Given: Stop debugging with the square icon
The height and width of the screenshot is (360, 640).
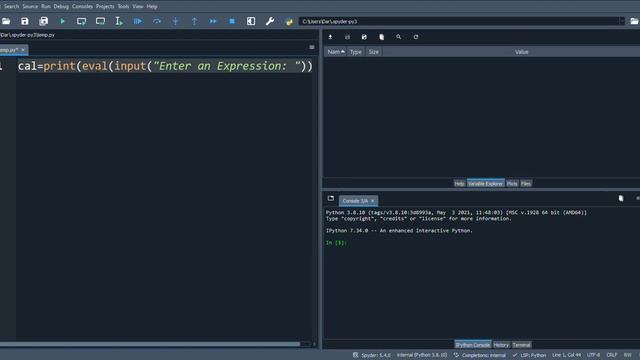Looking at the screenshot, I should (x=232, y=21).
